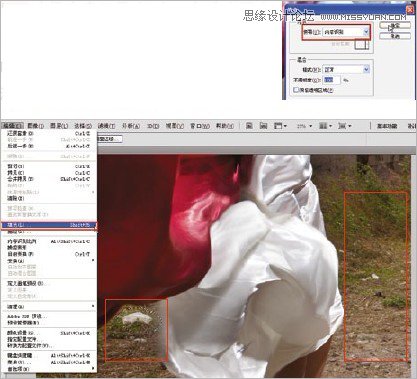Open the blending Mode (模式) dropdown in Fill dialog

tap(346, 70)
